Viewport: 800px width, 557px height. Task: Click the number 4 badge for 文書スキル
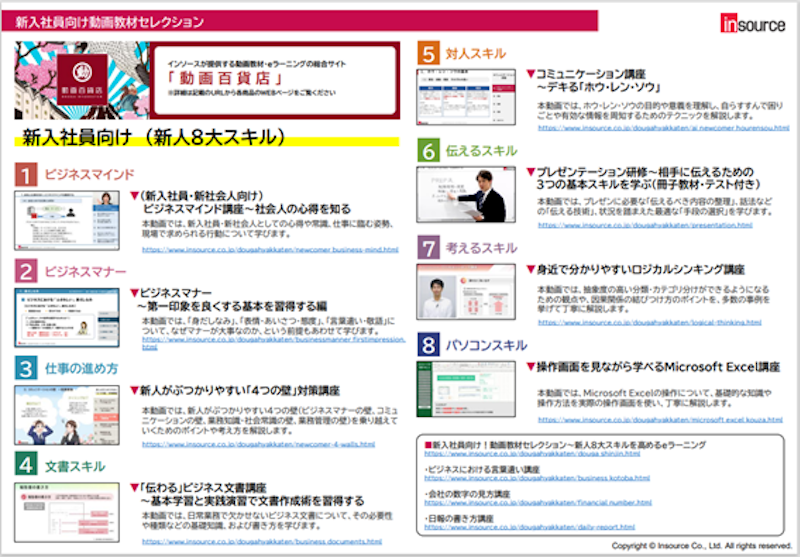[26, 466]
